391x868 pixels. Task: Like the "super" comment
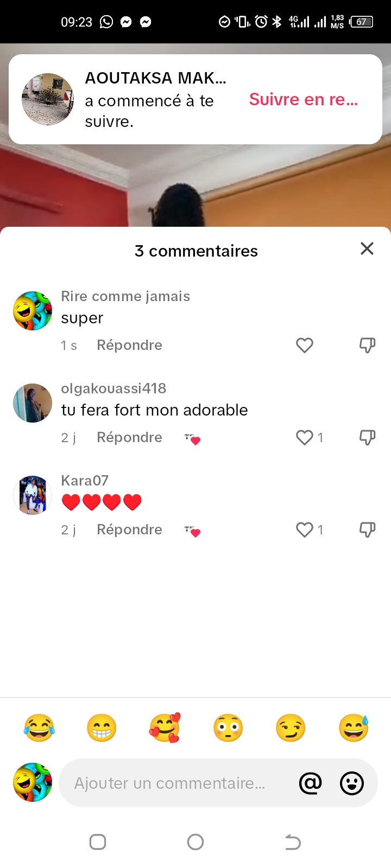coord(305,346)
